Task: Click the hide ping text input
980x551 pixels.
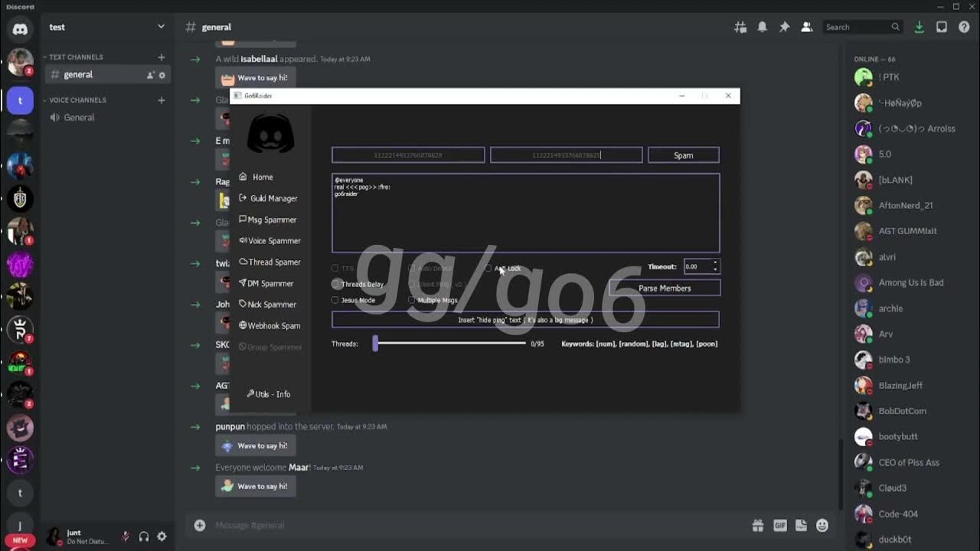Action: pyautogui.click(x=525, y=320)
